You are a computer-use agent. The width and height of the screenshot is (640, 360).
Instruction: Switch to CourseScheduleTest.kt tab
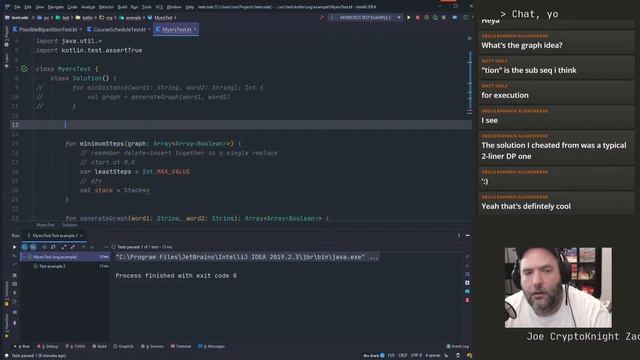click(x=119, y=29)
